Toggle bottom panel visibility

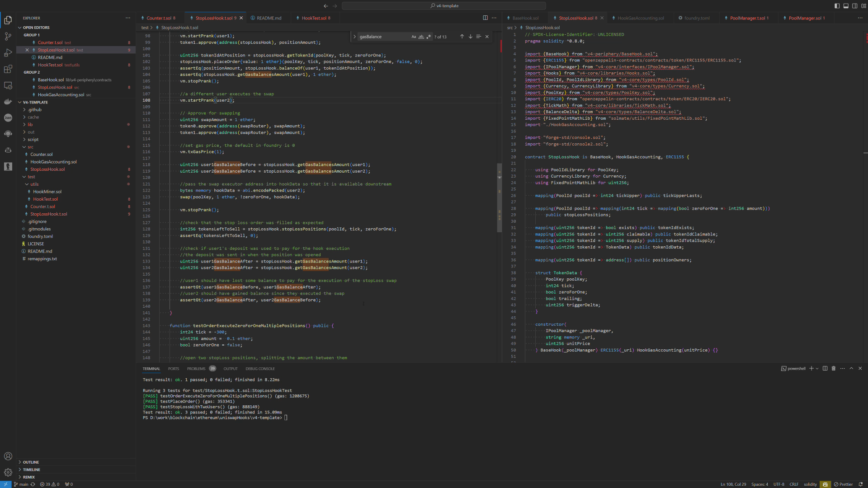pos(846,6)
